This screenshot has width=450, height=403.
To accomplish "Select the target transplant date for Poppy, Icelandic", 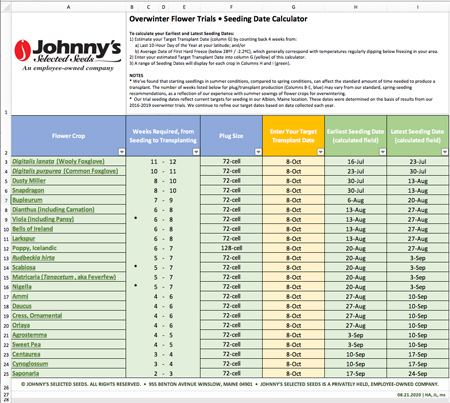I will pos(293,249).
